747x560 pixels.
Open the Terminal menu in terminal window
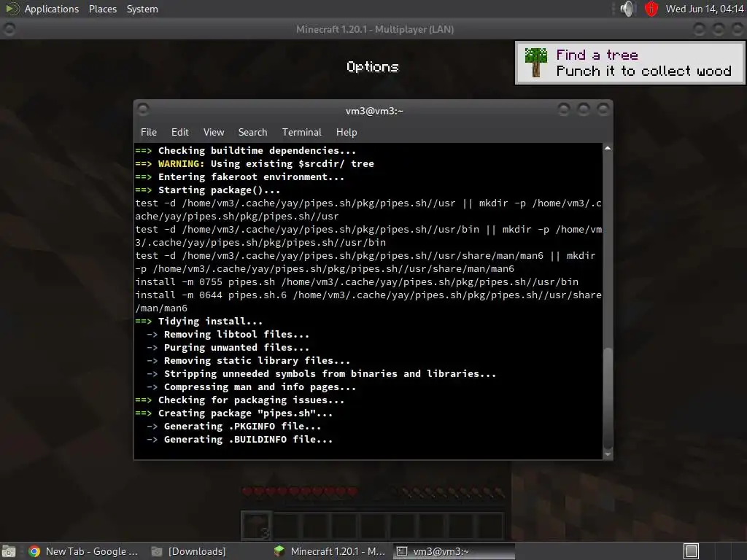click(301, 133)
